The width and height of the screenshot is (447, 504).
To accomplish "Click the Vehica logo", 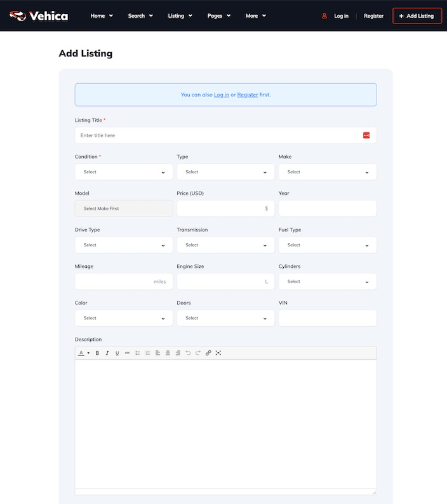I will point(39,16).
